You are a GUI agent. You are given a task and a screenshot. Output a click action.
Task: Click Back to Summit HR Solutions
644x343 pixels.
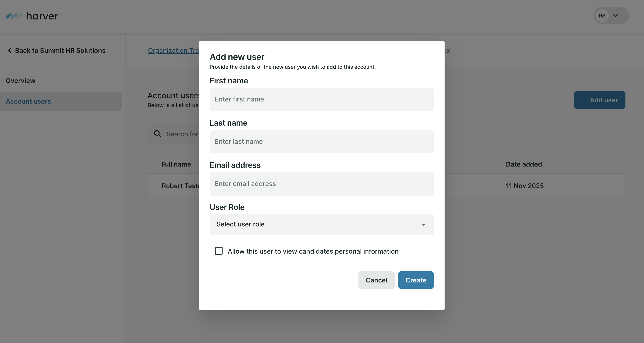[60, 50]
